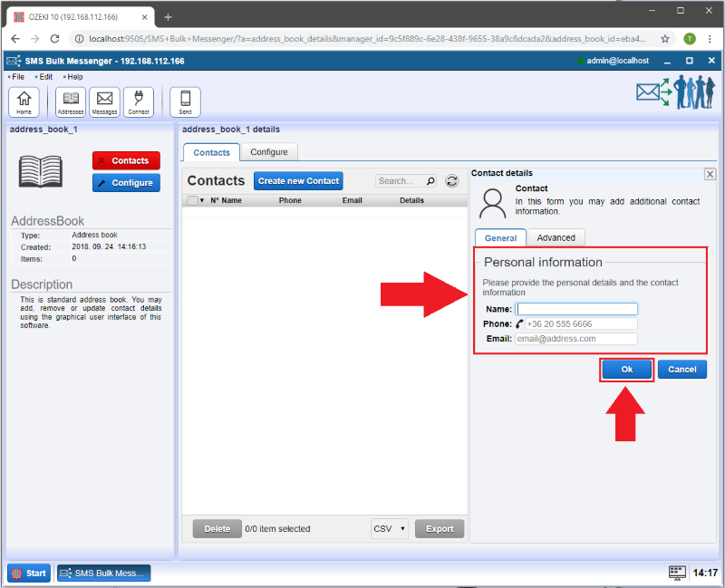The width and height of the screenshot is (725, 588).
Task: Open the selection dropdown arrow beside checkbox
Action: pos(202,201)
